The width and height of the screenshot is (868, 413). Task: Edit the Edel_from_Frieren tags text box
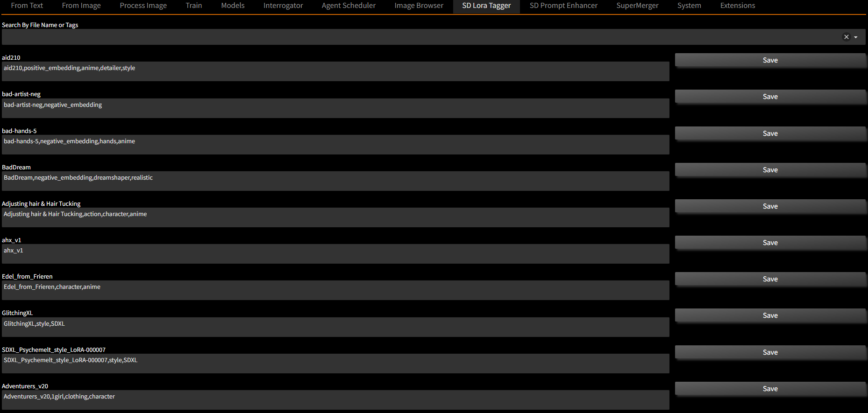coord(335,290)
